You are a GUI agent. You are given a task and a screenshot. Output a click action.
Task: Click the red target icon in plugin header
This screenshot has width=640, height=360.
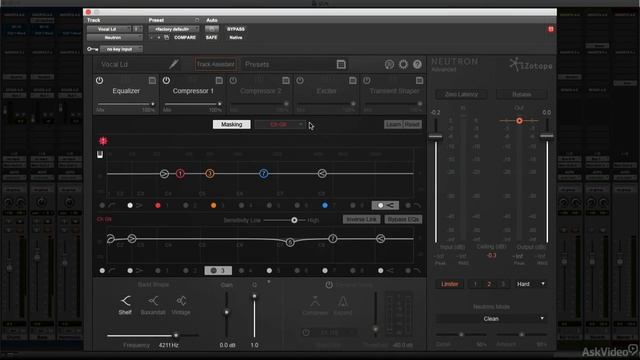click(x=551, y=29)
